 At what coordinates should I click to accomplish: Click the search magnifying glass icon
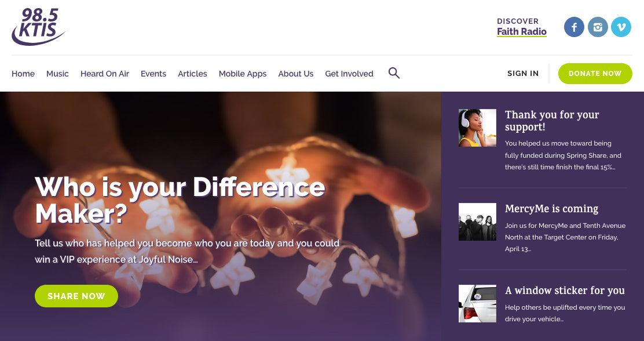[394, 73]
